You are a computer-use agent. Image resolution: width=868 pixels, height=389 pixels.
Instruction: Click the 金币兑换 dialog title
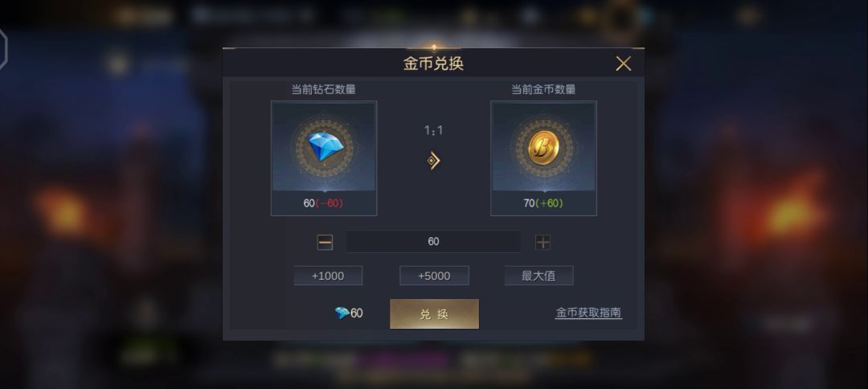[433, 63]
